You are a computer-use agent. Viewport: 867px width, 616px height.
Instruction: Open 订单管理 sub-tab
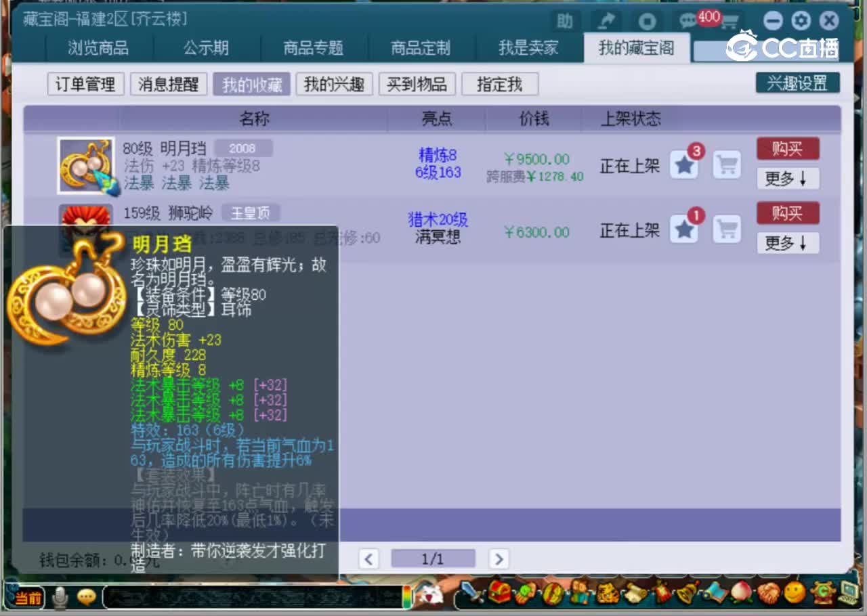[85, 85]
